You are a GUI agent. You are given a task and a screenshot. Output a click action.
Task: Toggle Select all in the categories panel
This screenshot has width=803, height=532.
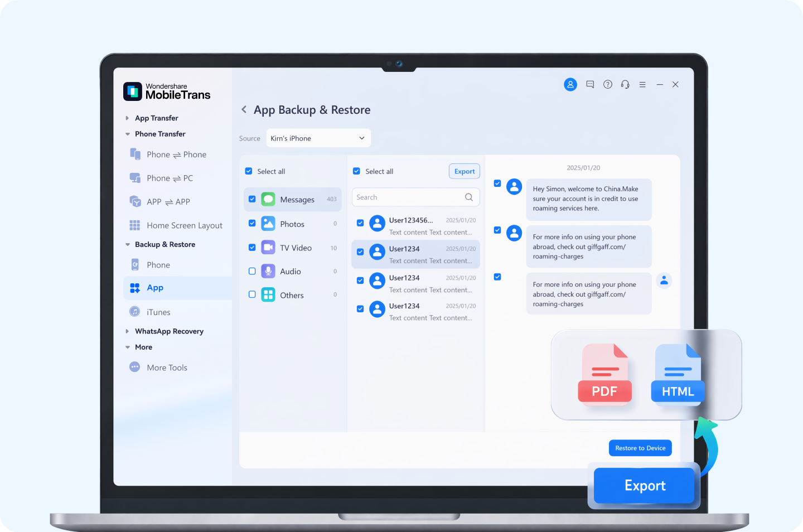pyautogui.click(x=249, y=171)
